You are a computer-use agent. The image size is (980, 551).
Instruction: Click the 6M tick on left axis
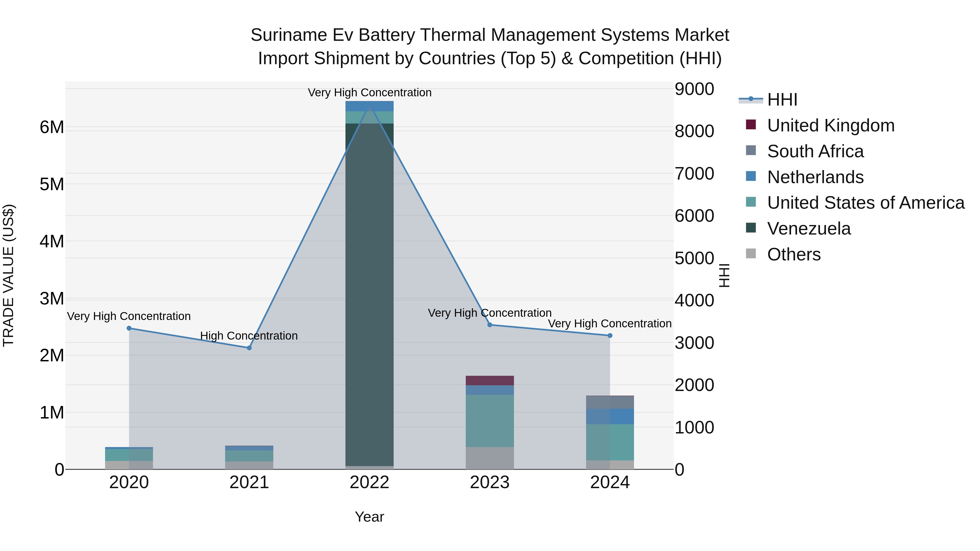point(52,127)
